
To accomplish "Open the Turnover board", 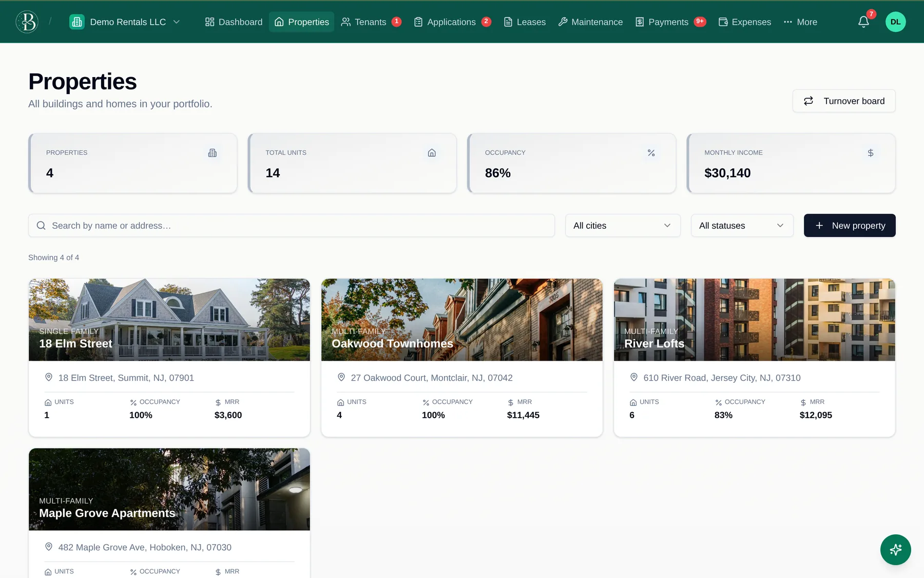I will [844, 101].
